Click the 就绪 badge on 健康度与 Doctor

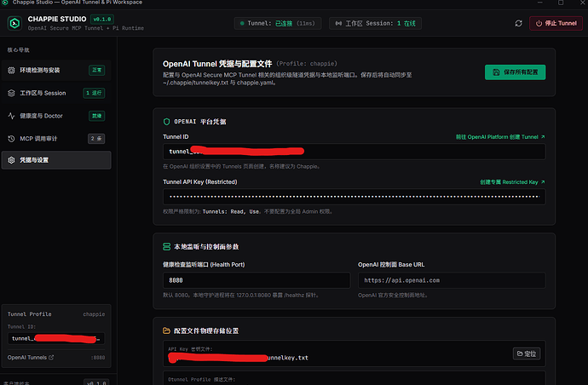click(x=97, y=116)
